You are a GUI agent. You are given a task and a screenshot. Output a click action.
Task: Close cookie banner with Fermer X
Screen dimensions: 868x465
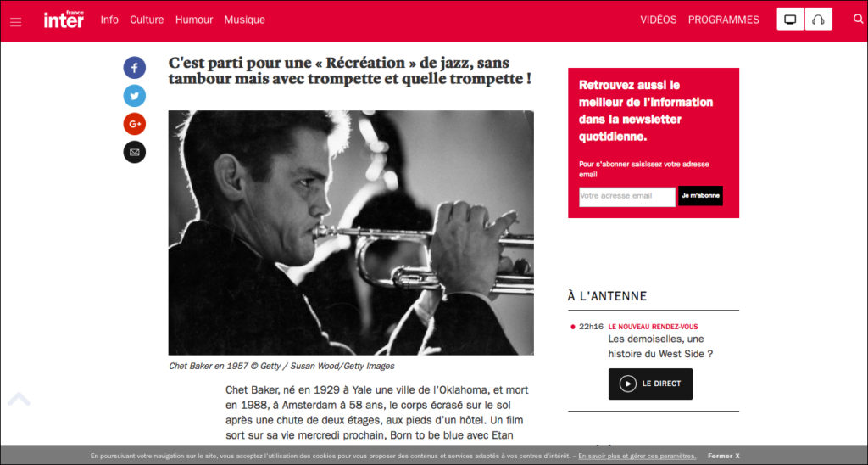pyautogui.click(x=724, y=456)
